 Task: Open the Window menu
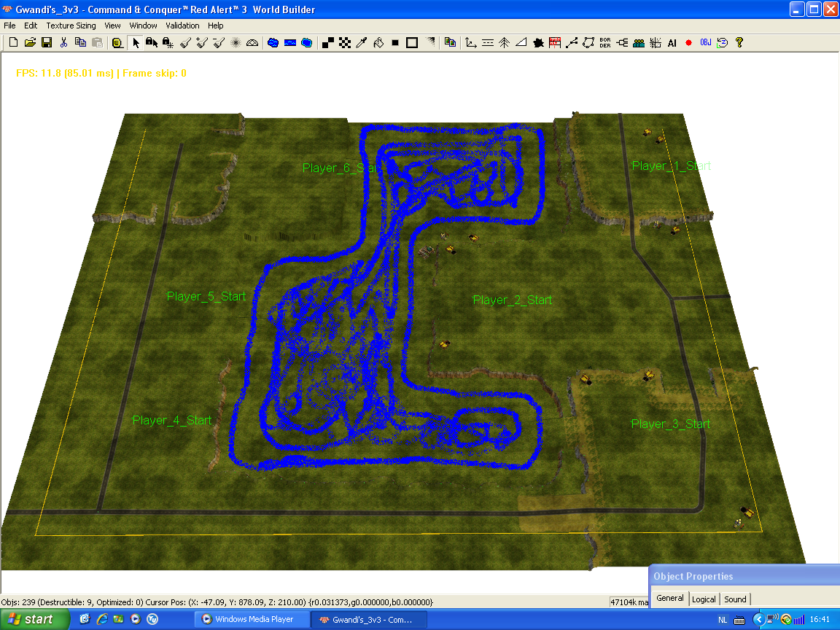(143, 26)
